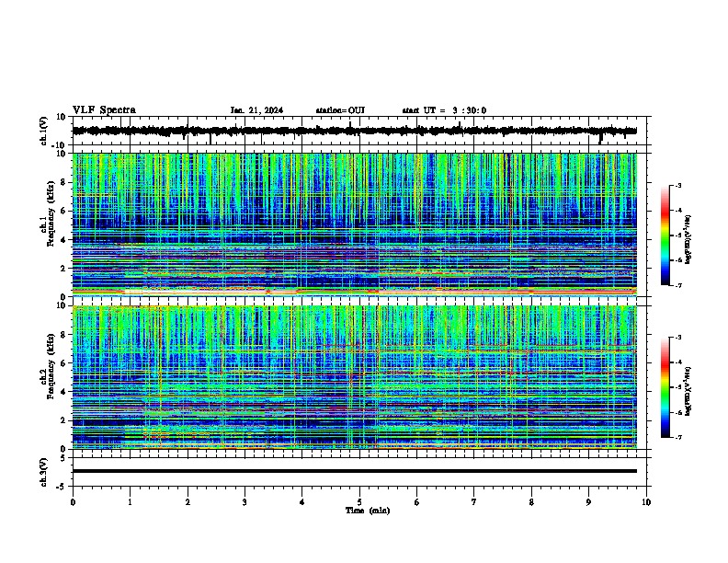This screenshot has height=563, width=728.
Task: Click the ch.1 spectrogram panel
Action: click(x=355, y=224)
